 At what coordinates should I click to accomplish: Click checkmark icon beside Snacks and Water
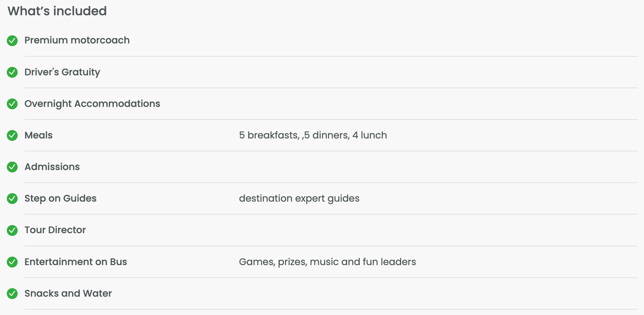(x=12, y=294)
